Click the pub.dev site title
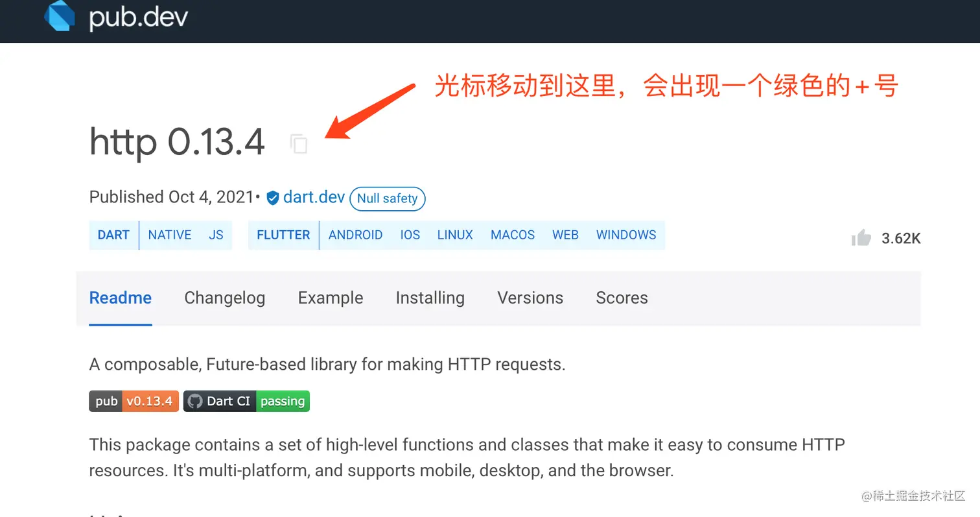 tap(139, 17)
